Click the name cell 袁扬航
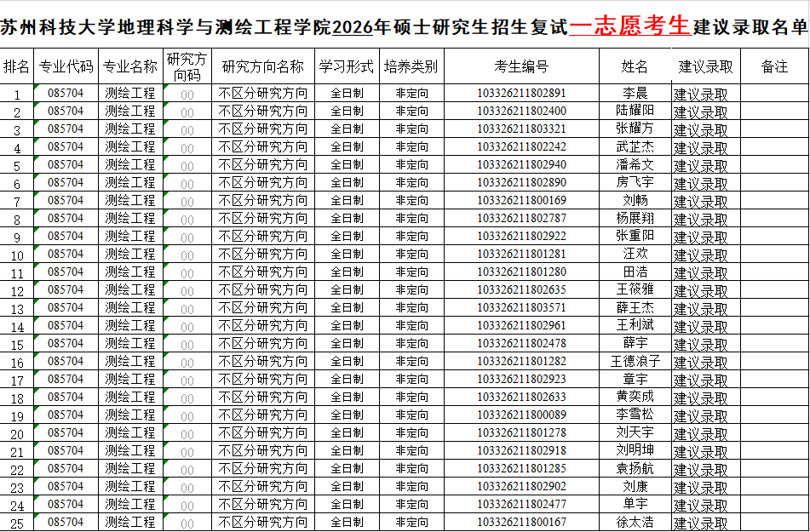This screenshot has height=532, width=810. 635,468
